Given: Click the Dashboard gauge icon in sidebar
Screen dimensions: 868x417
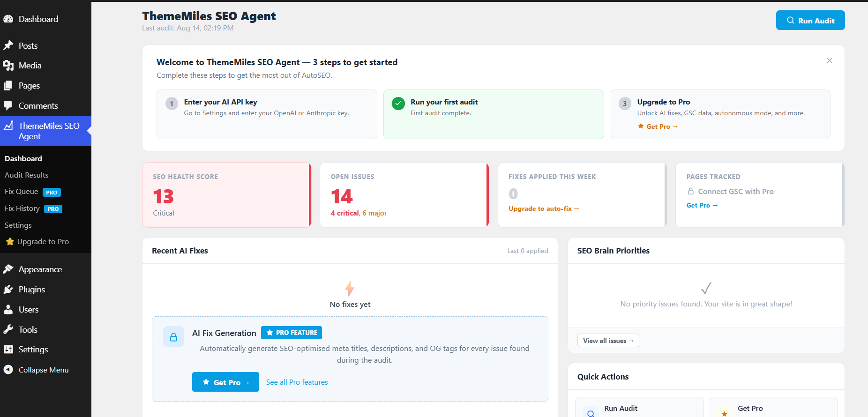Looking at the screenshot, I should (8, 19).
